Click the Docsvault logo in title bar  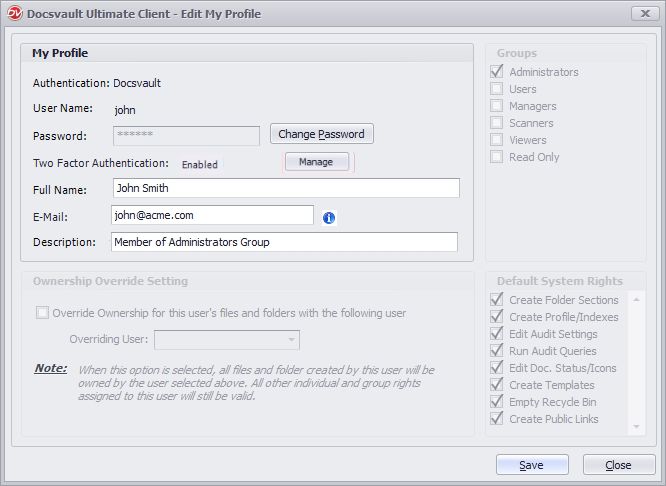tap(14, 13)
